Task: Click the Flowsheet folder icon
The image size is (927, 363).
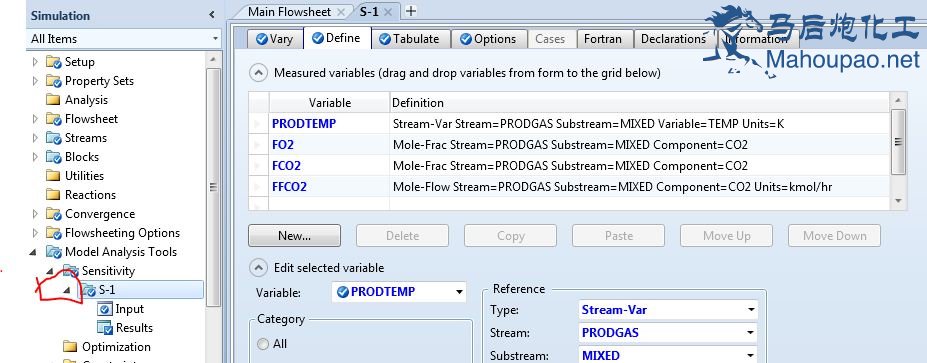Action: click(54, 119)
